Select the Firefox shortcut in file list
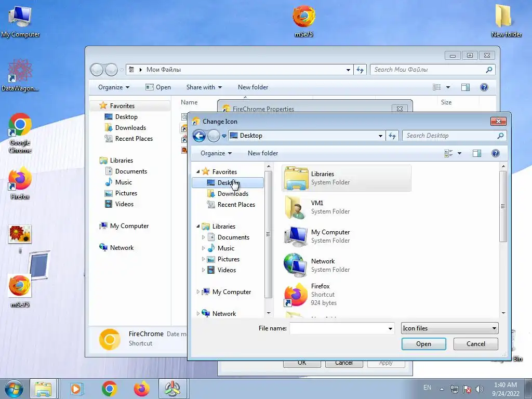 [347, 295]
